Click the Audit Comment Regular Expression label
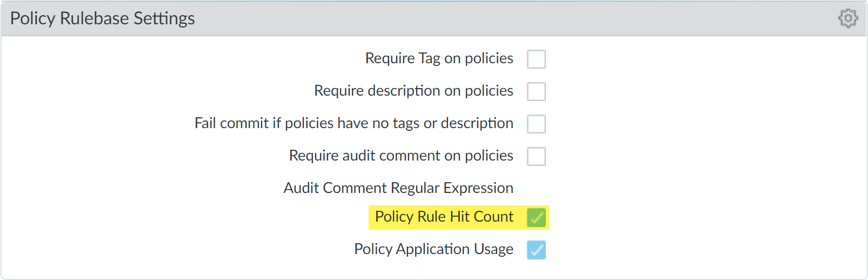 [x=398, y=188]
